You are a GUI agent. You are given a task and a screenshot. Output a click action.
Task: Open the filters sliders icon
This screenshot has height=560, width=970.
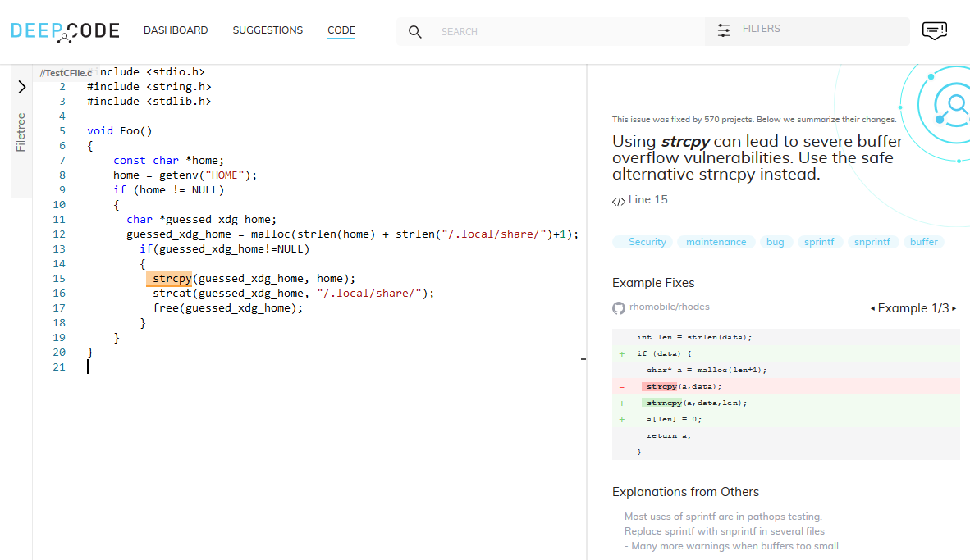coord(724,30)
